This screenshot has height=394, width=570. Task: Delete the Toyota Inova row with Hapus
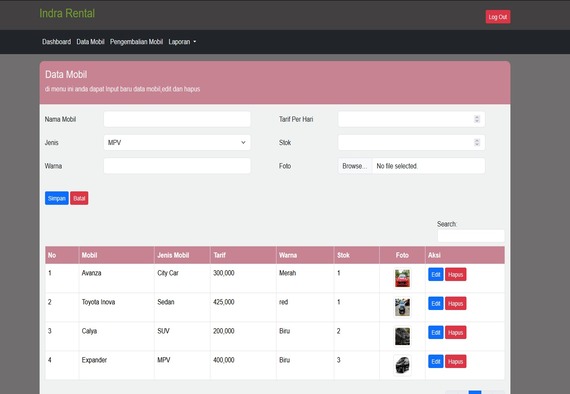point(455,303)
